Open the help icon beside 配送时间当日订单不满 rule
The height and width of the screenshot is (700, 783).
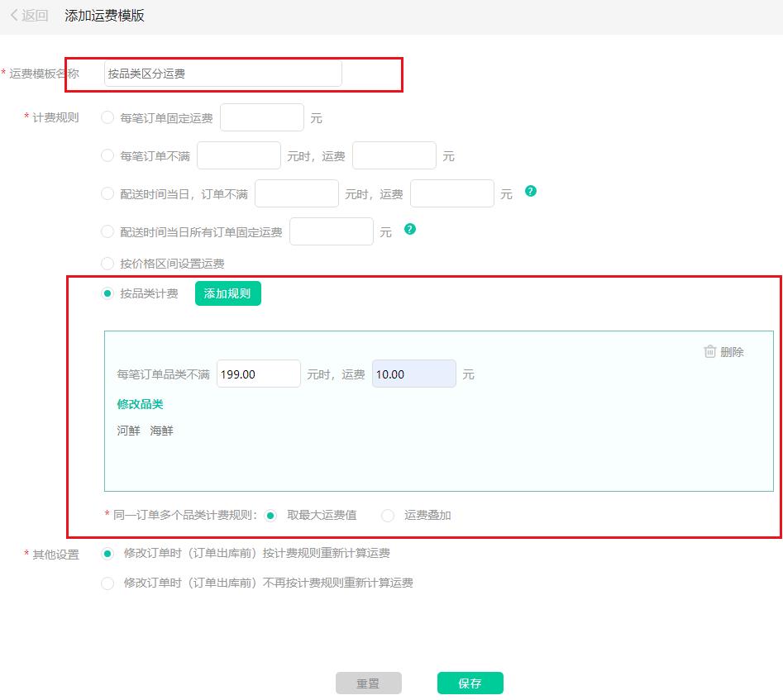coord(530,191)
